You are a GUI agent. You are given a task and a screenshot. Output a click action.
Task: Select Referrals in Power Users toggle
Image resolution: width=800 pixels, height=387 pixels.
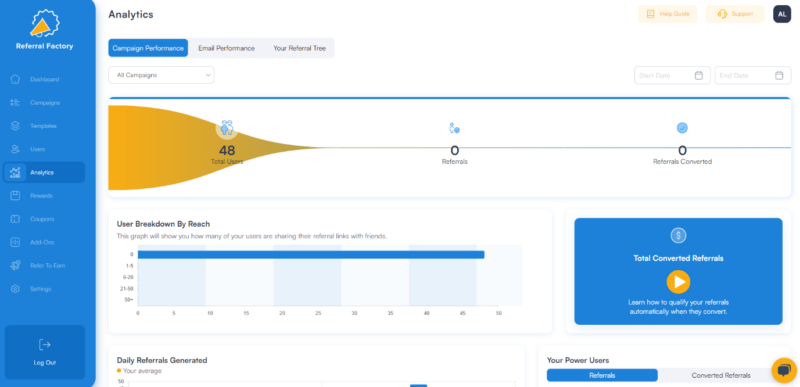coord(602,375)
